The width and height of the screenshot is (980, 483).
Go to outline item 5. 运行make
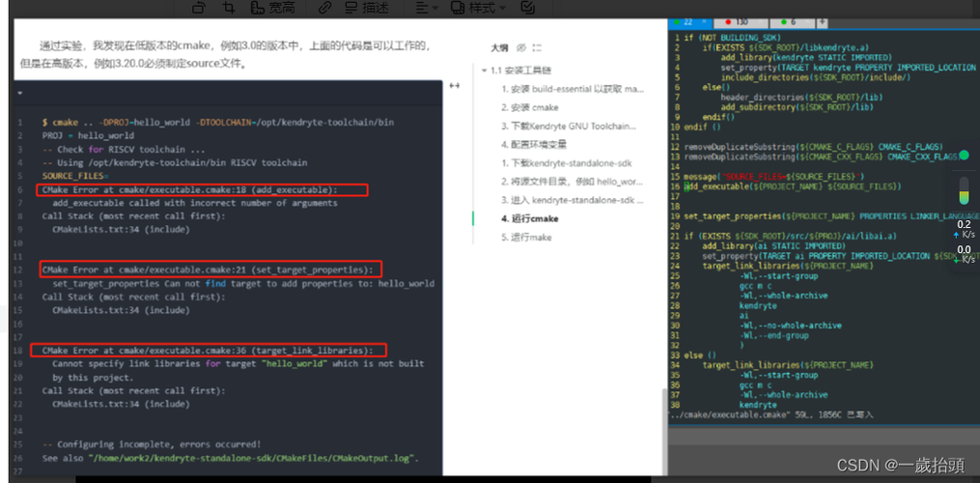(x=527, y=238)
